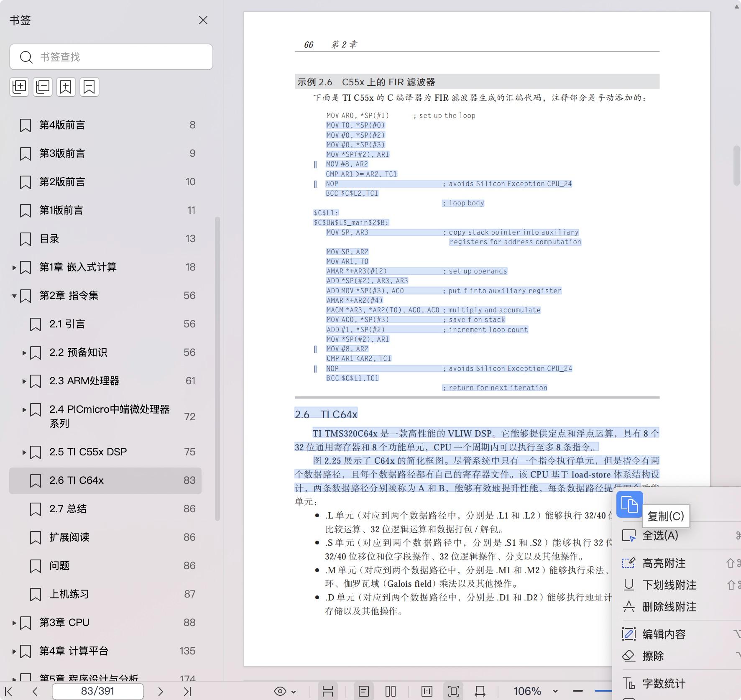This screenshot has width=741, height=700.
Task: Go to next page with the arrow button
Action: coord(161,691)
